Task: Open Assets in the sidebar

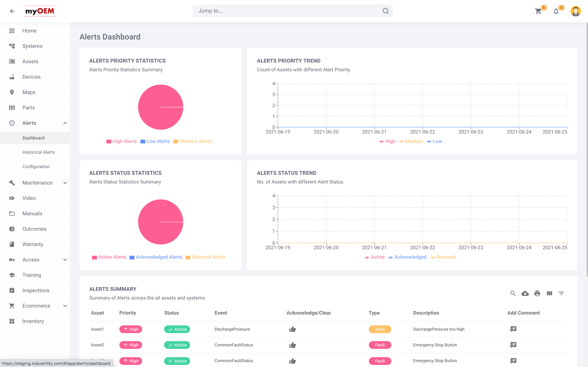Action: 35,62
